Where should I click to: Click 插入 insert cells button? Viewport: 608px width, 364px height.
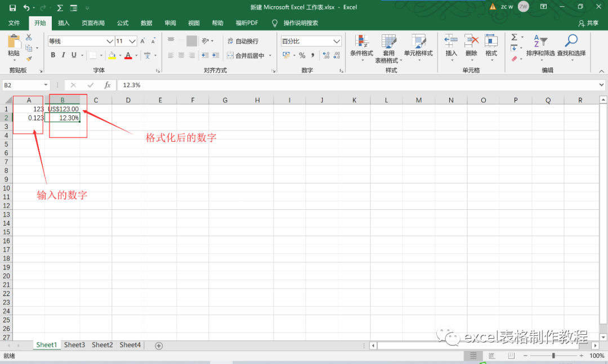[x=451, y=47]
